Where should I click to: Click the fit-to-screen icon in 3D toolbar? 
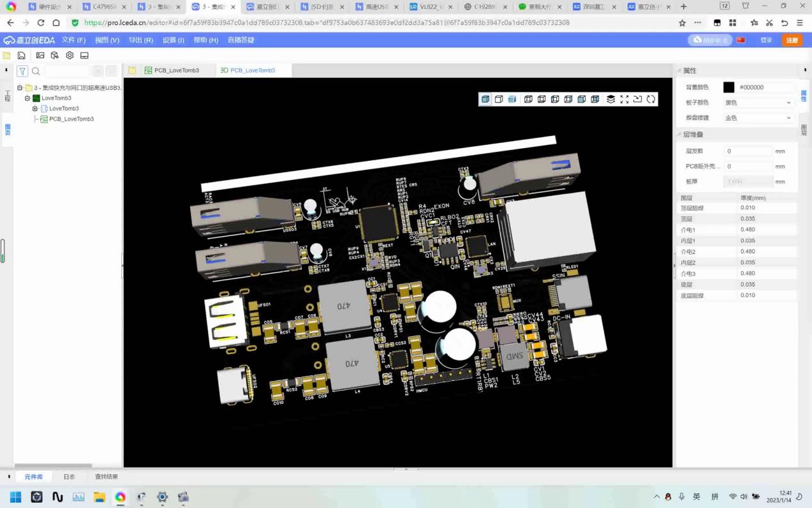point(624,99)
